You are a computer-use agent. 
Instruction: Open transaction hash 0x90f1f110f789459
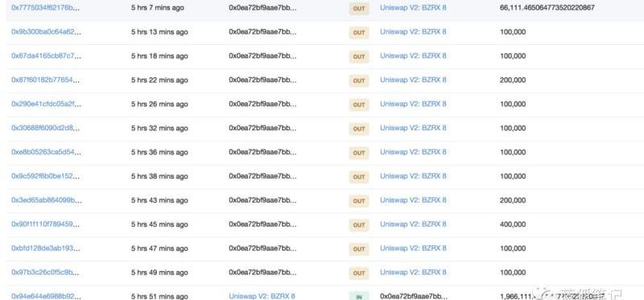(x=46, y=224)
